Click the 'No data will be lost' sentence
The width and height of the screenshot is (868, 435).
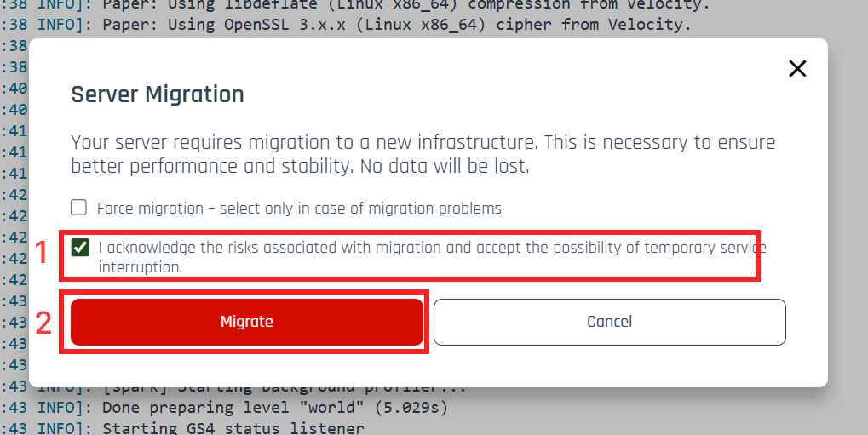point(445,167)
